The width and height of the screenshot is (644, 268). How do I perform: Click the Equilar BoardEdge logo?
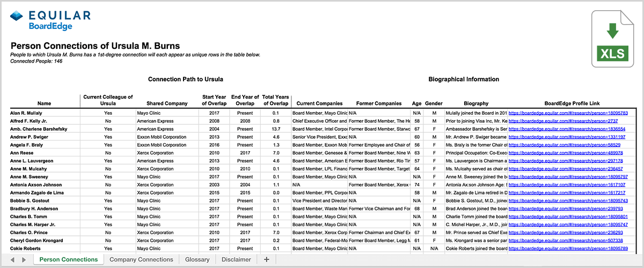tap(50, 20)
